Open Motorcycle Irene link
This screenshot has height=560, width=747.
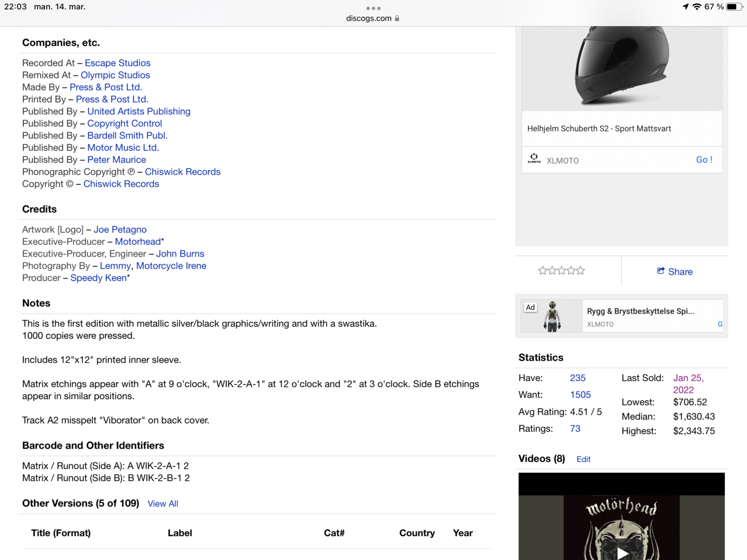pyautogui.click(x=171, y=266)
